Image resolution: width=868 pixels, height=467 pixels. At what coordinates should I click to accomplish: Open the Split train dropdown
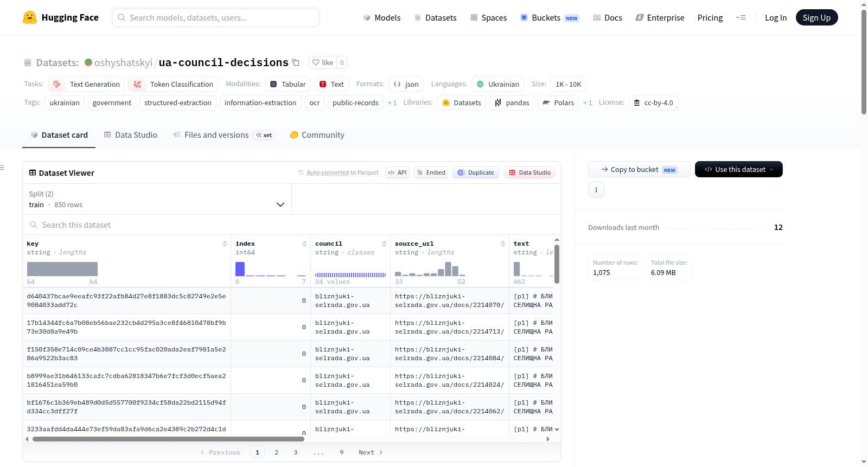point(157,199)
